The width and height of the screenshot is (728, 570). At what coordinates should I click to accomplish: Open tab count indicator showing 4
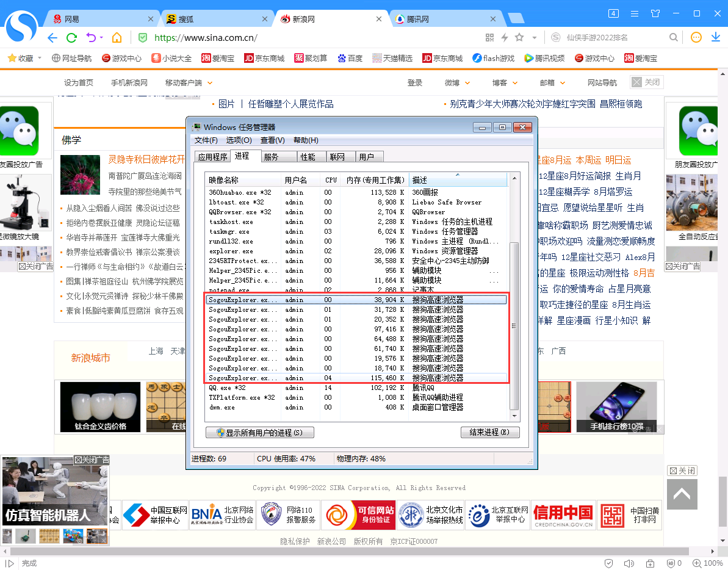point(613,13)
